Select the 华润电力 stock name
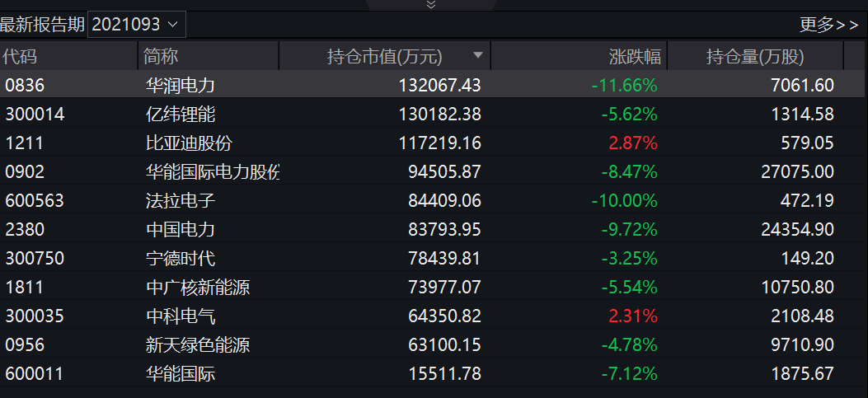The image size is (868, 398). click(181, 85)
